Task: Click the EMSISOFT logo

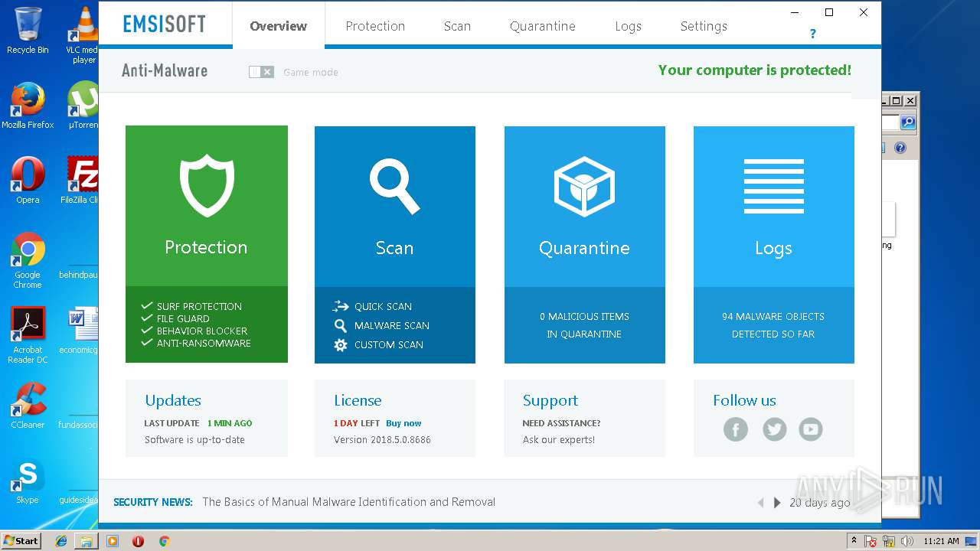Action: point(165,24)
